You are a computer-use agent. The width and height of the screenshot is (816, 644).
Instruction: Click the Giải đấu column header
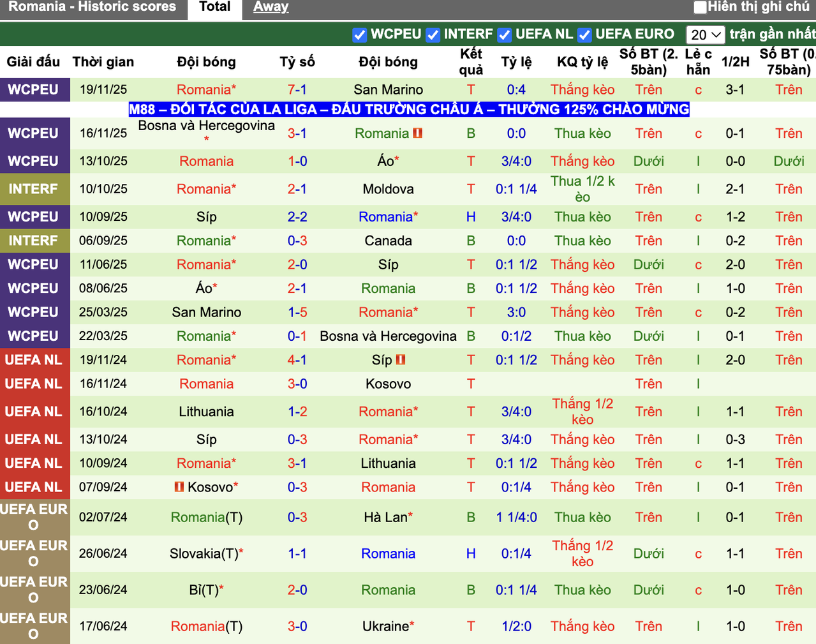pos(33,62)
